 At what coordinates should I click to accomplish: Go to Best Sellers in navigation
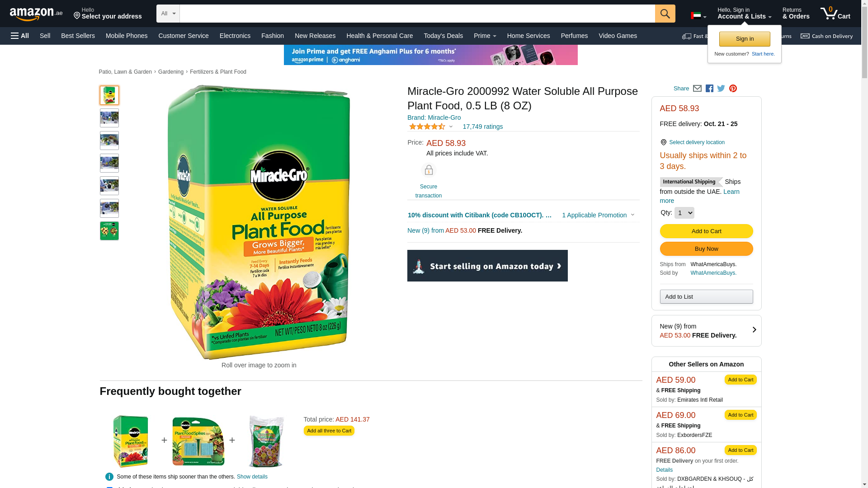78,36
